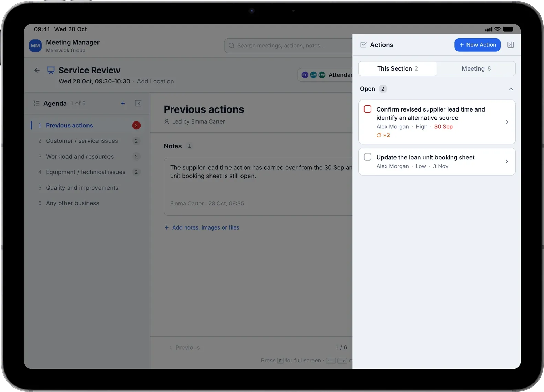544x392 pixels.
Task: Click the red 2 badge on Previous actions
Action: [136, 125]
